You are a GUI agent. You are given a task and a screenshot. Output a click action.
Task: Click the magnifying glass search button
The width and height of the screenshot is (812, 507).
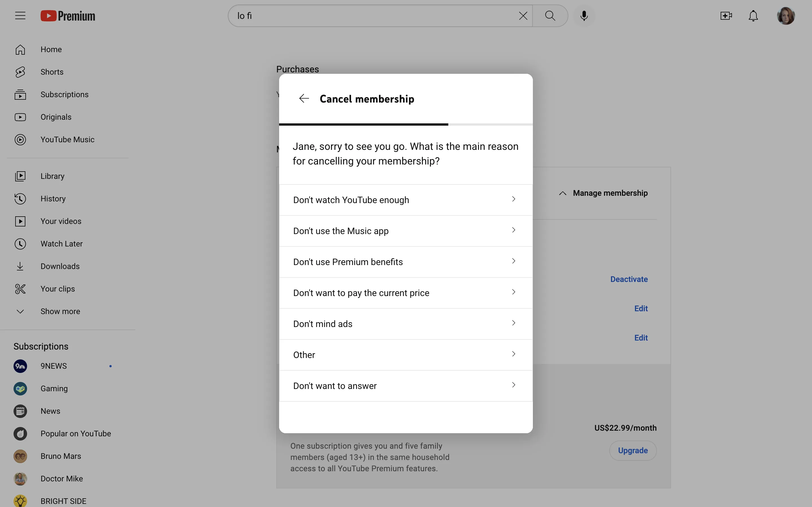550,16
